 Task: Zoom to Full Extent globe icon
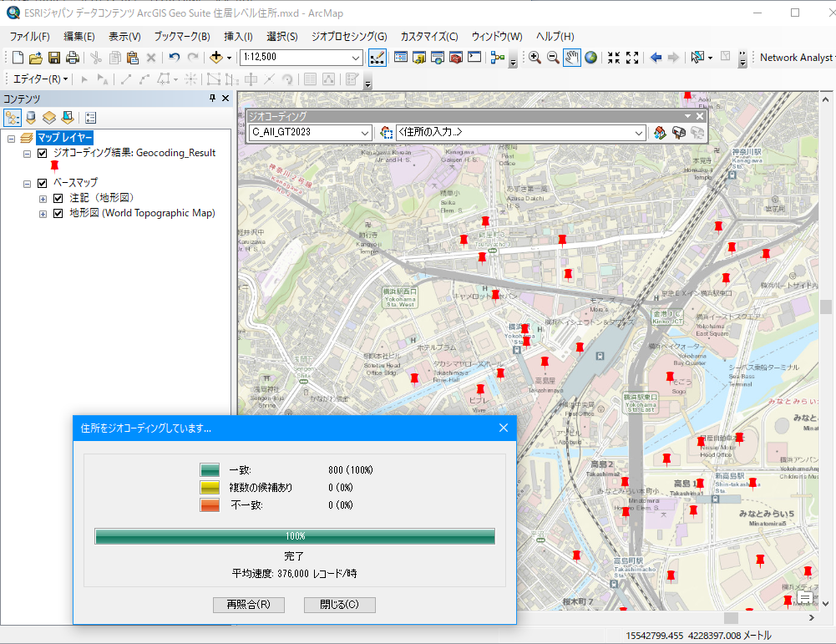590,58
